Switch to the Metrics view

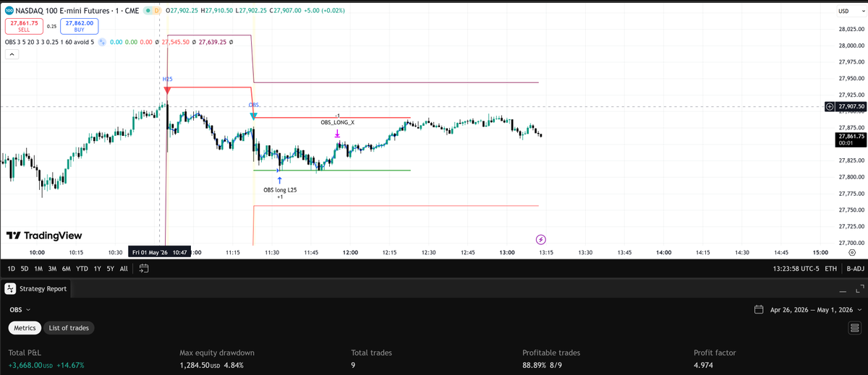25,328
